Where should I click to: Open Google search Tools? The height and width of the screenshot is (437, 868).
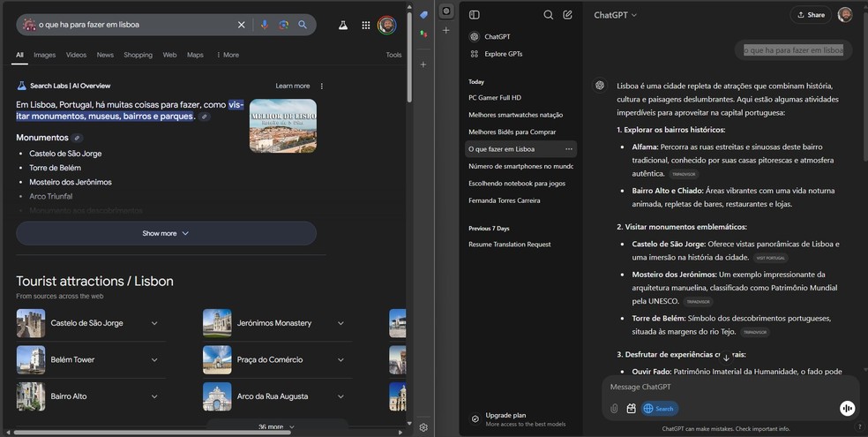coord(393,55)
